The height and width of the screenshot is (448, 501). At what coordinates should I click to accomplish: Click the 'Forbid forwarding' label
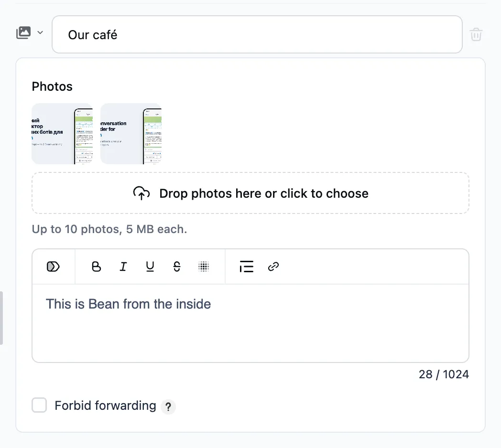pyautogui.click(x=106, y=405)
